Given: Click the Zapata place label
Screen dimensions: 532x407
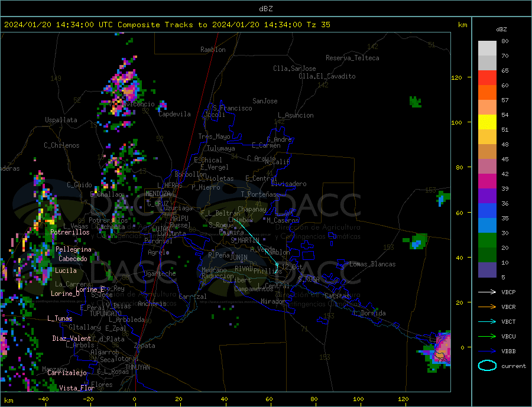Looking at the screenshot, I should 145,346.
